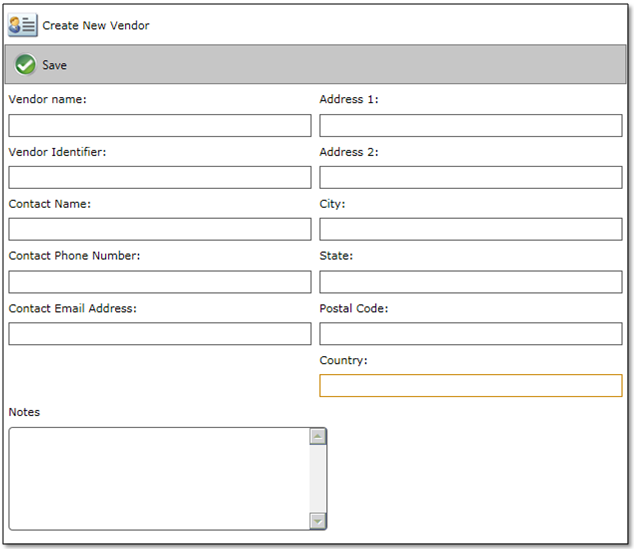Click inside the Notes text area
Image resolution: width=634 pixels, height=549 pixels.
[x=158, y=478]
